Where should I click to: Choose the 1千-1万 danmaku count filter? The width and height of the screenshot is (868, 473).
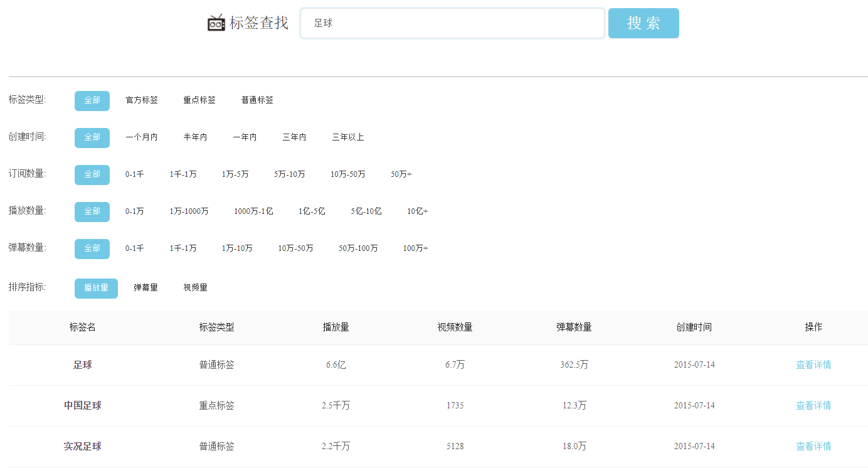(x=183, y=248)
